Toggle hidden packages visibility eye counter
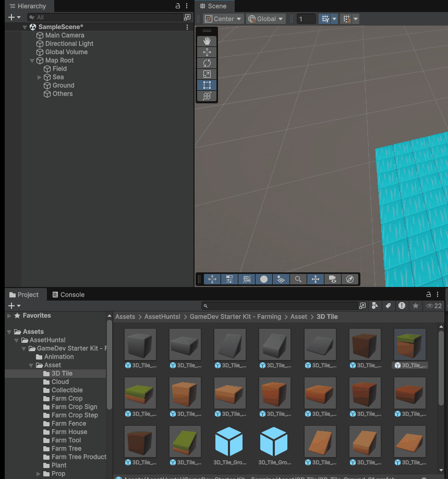Viewport: 448px width, 479px height. pyautogui.click(x=434, y=306)
